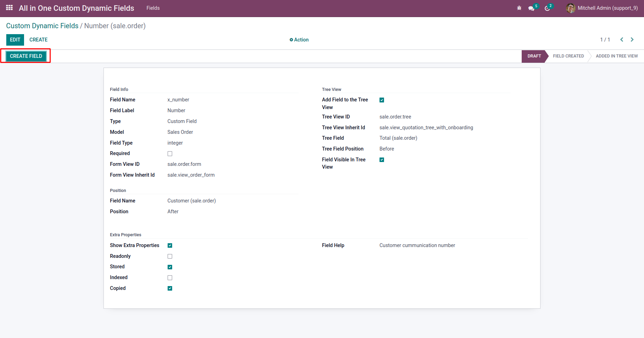644x338 pixels.
Task: Toggle the Required checkbox
Action: tap(170, 154)
